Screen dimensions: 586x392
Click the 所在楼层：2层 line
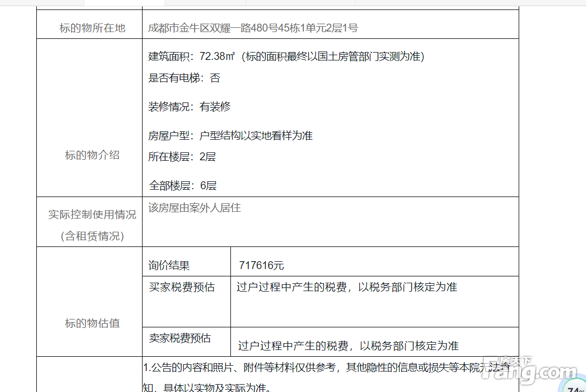pos(182,157)
